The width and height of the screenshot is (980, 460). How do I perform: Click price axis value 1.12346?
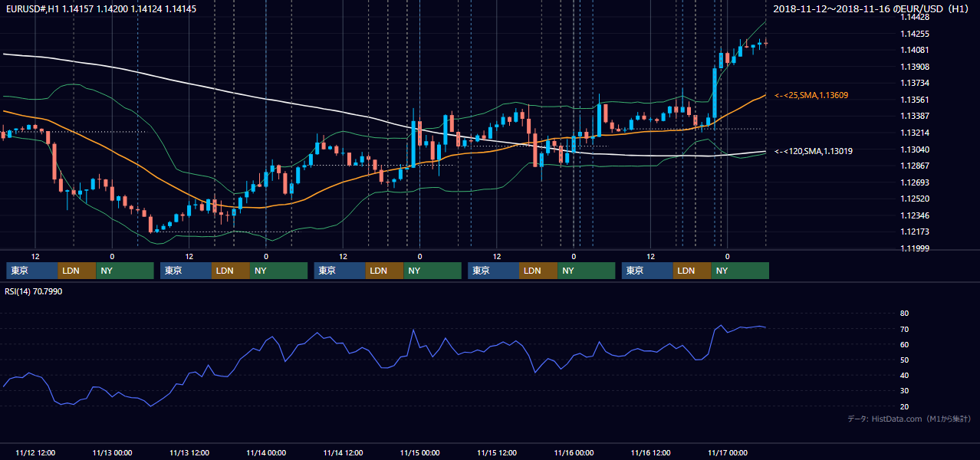pyautogui.click(x=914, y=215)
